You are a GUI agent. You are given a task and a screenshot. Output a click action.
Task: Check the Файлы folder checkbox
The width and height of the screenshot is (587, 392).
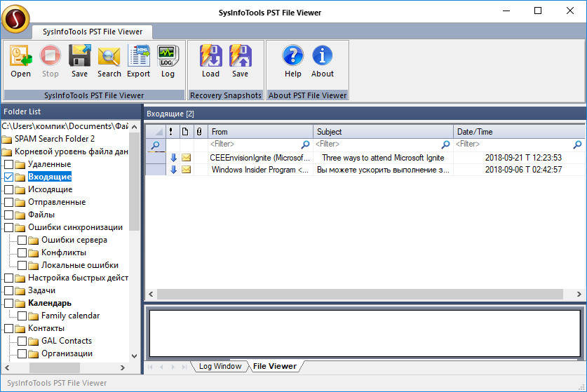(x=9, y=215)
